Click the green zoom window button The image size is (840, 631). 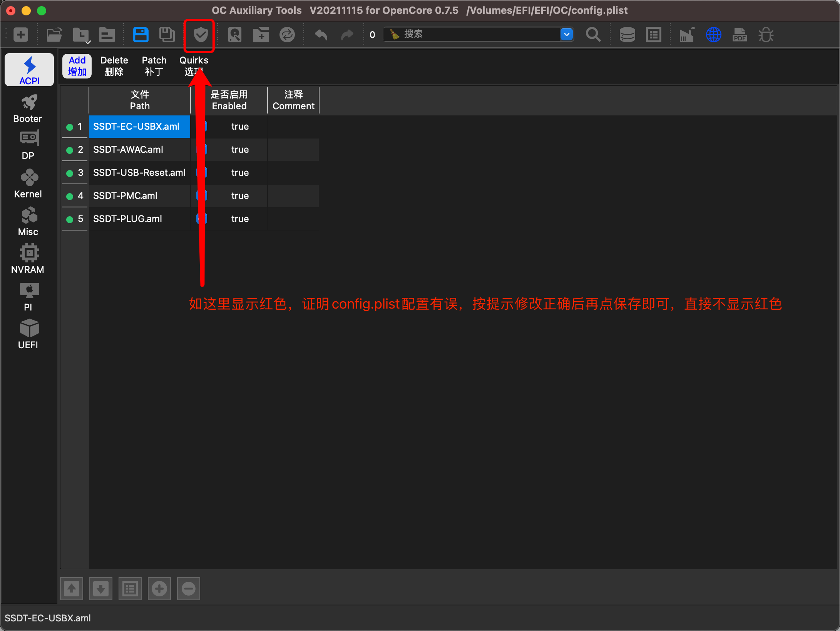tap(42, 11)
